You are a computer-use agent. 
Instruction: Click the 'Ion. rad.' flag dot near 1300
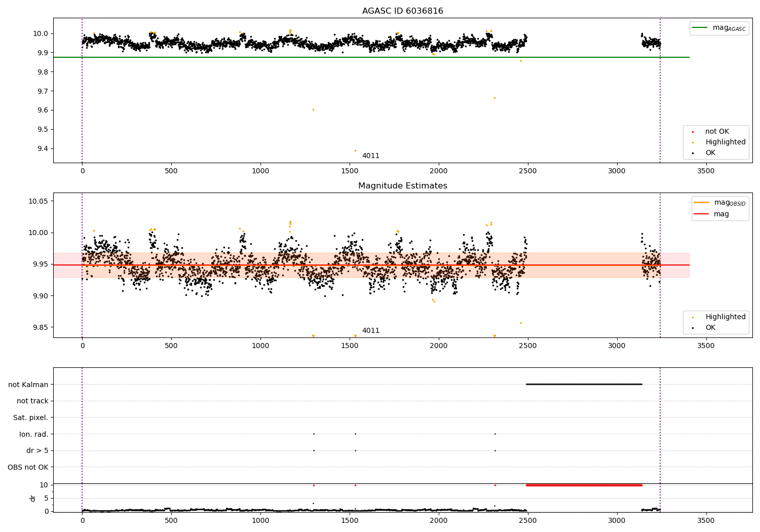pyautogui.click(x=314, y=434)
